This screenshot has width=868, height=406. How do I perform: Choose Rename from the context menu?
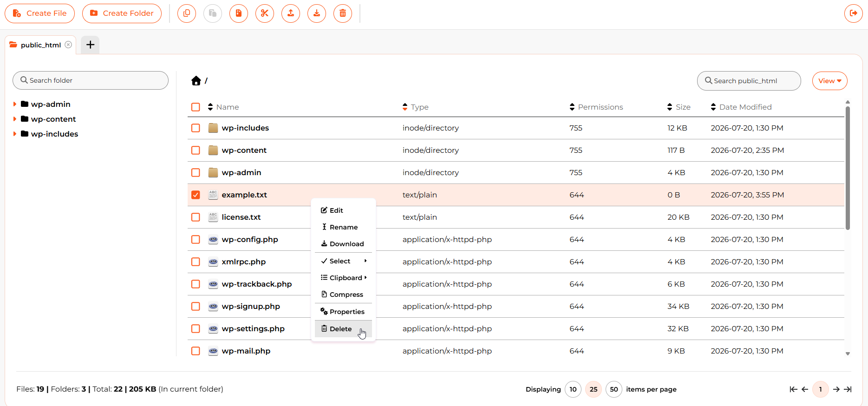click(343, 227)
